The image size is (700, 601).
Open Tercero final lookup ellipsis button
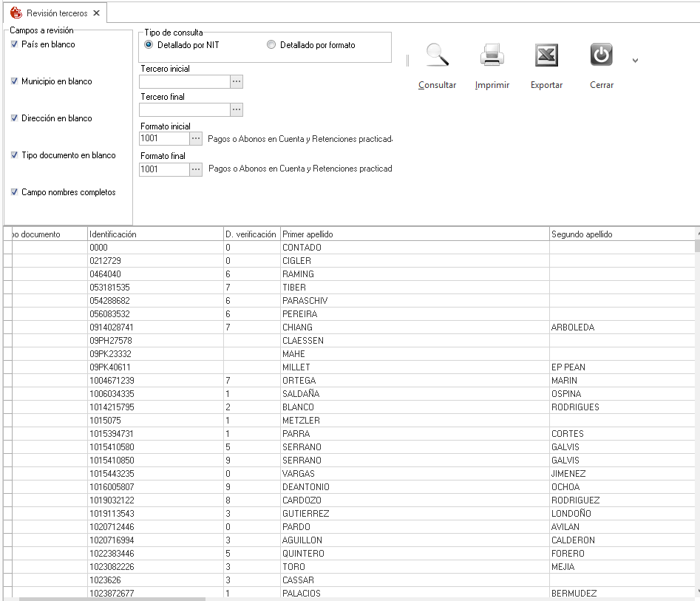[x=237, y=110]
